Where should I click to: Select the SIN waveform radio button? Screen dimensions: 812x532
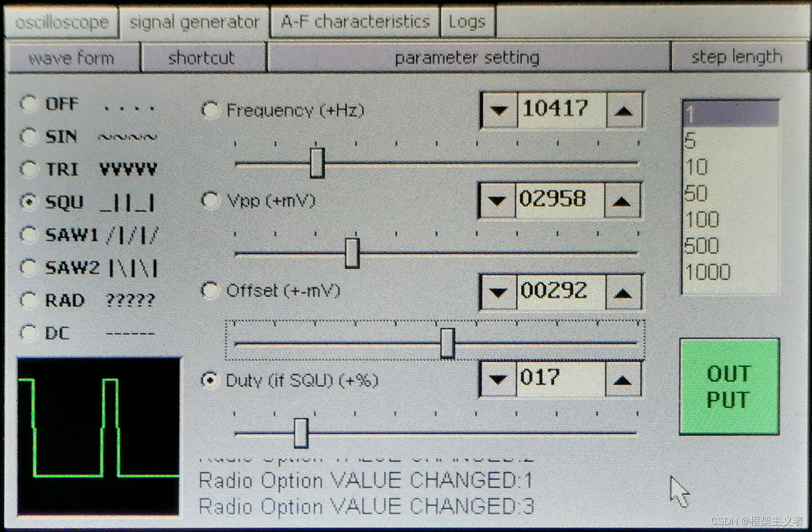coord(28,137)
